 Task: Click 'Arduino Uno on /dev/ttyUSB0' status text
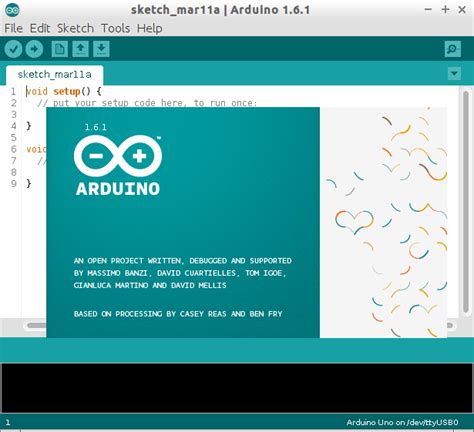[402, 423]
